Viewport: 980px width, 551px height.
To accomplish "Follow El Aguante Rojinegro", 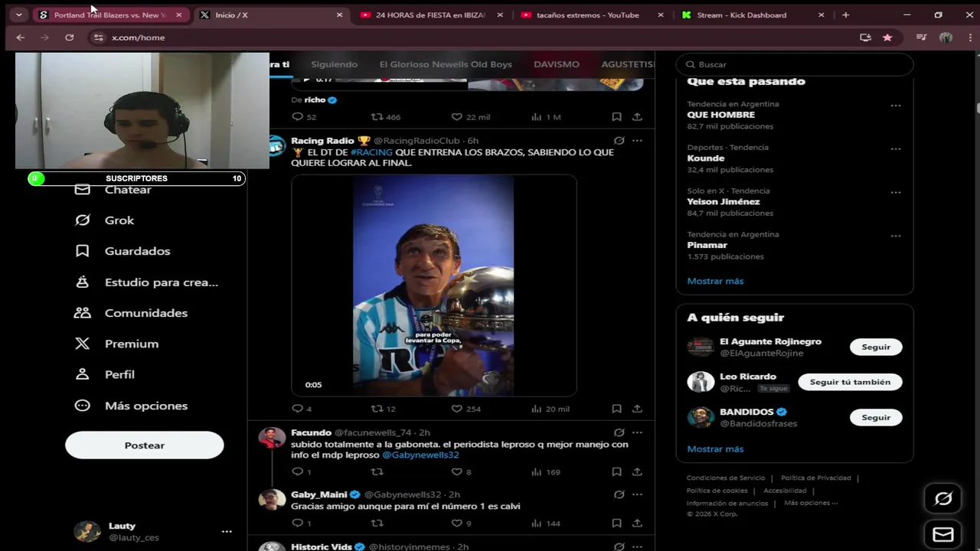I will (876, 347).
